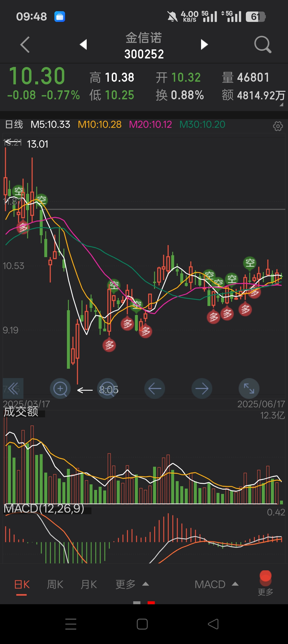Tap the M30:10.20 moving average label

tap(202, 124)
